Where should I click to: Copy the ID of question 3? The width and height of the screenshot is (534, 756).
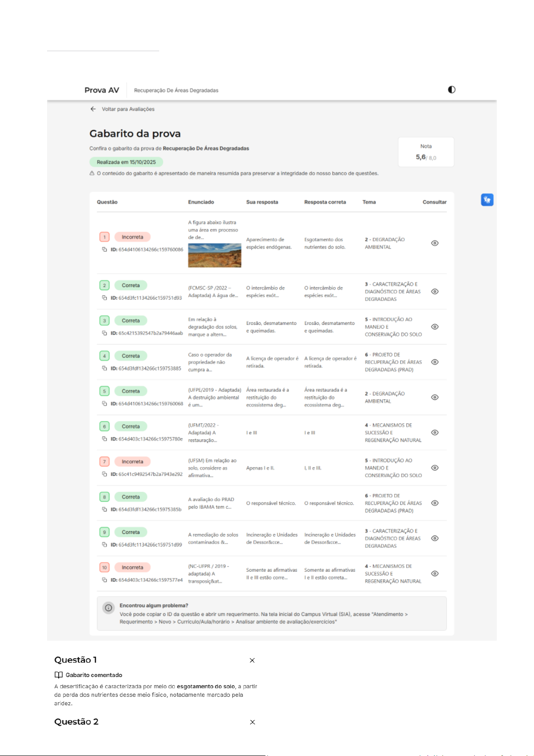pos(104,333)
